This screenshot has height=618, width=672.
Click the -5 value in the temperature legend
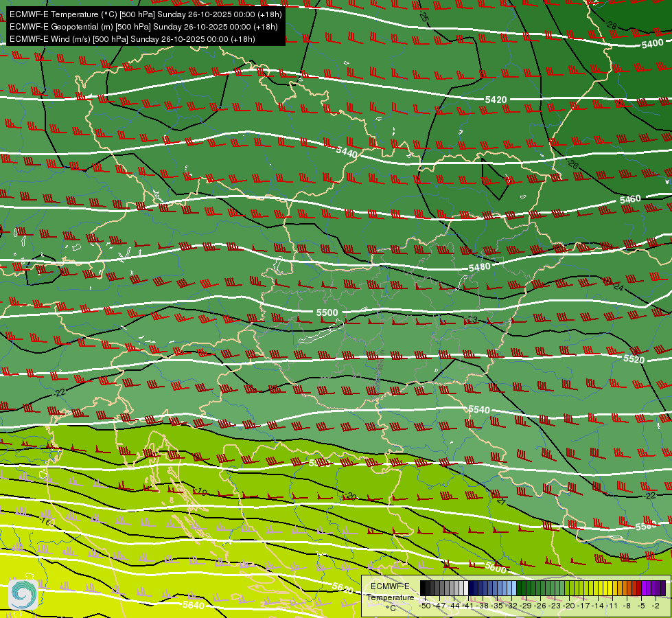click(x=641, y=606)
